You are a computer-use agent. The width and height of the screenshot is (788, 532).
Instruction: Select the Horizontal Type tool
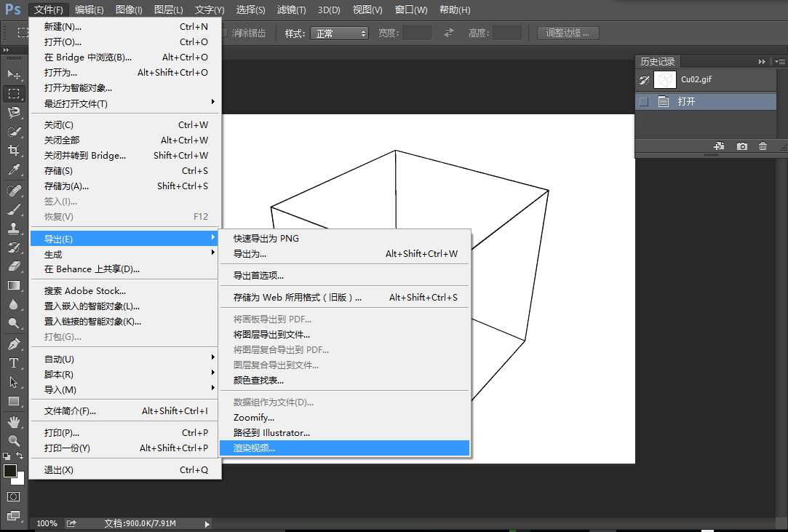[13, 362]
